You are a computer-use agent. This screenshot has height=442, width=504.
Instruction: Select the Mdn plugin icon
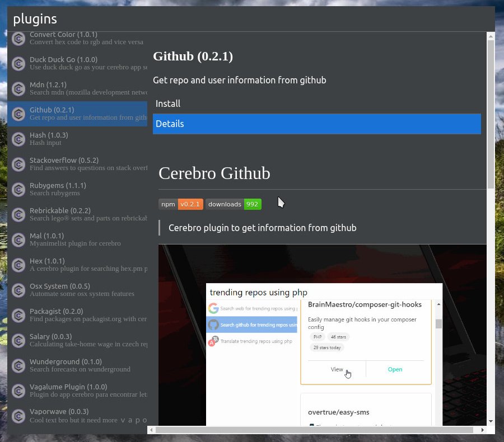(x=18, y=88)
